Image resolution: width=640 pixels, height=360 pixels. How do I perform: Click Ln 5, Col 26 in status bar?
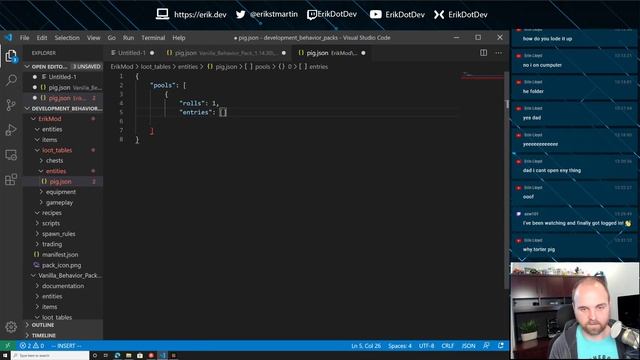[366, 346]
